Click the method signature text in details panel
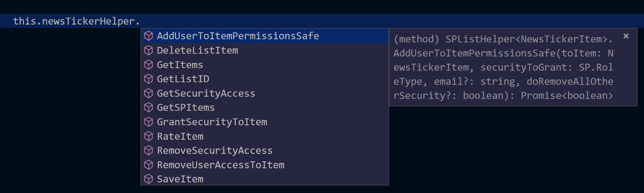This screenshot has width=644, height=193. [x=503, y=67]
